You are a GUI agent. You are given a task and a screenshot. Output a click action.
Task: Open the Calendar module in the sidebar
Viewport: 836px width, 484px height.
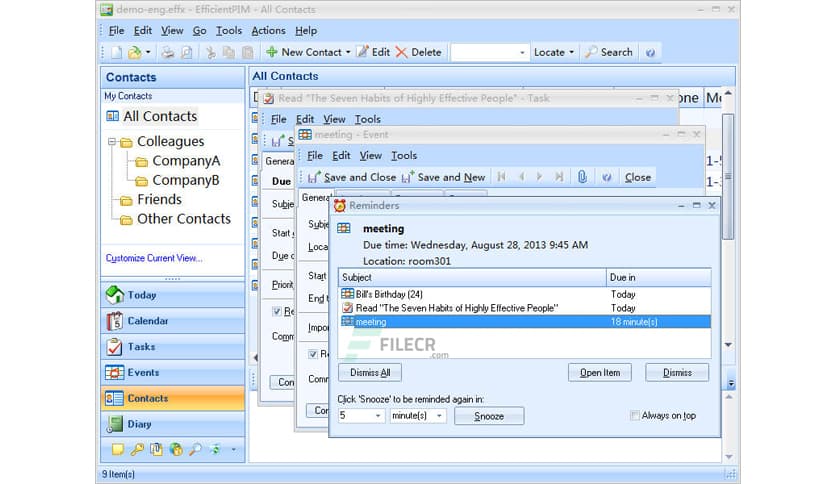click(173, 321)
